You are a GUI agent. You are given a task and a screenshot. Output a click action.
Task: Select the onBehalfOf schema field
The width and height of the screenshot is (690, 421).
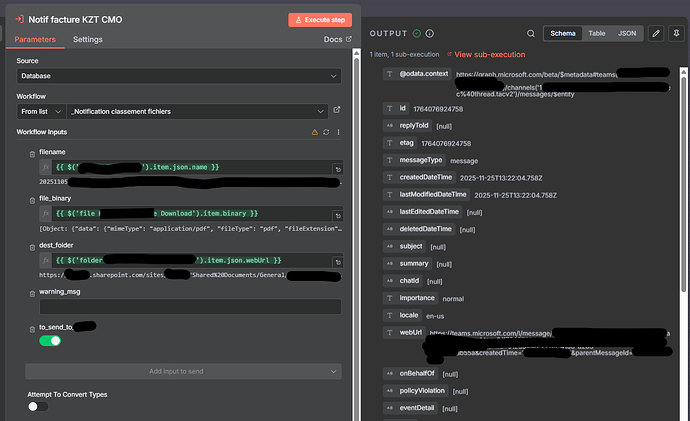(x=410, y=373)
